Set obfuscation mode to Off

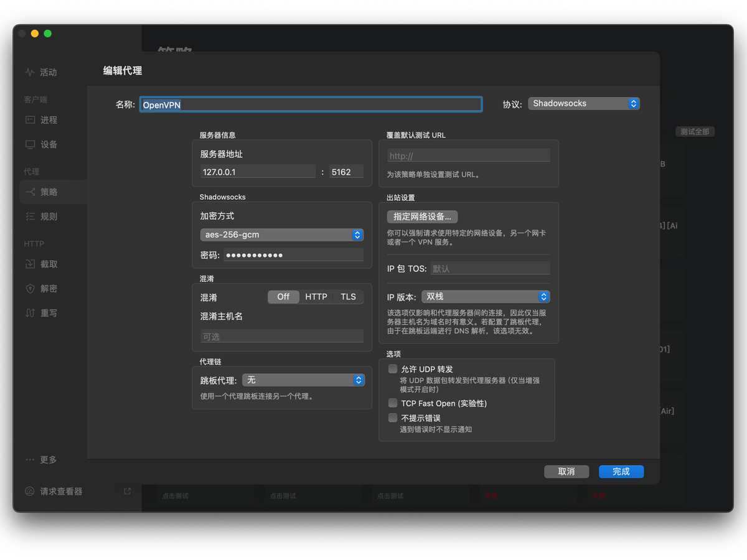[x=283, y=297]
